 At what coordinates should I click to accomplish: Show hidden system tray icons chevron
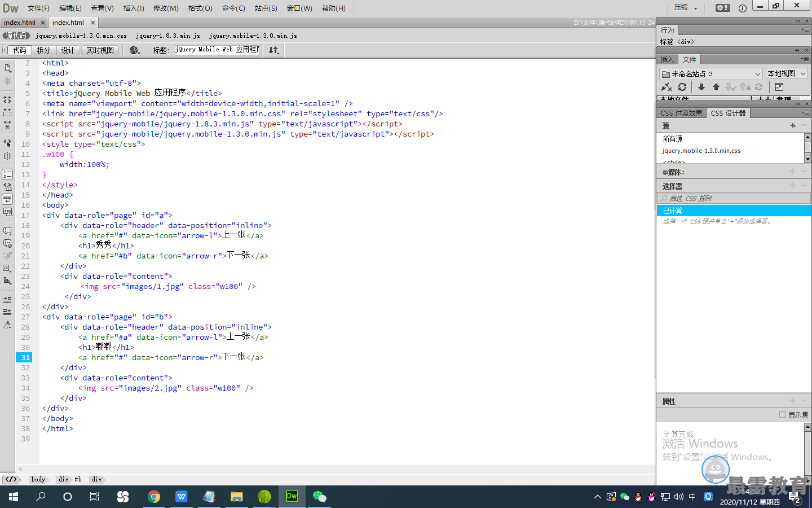click(598, 497)
